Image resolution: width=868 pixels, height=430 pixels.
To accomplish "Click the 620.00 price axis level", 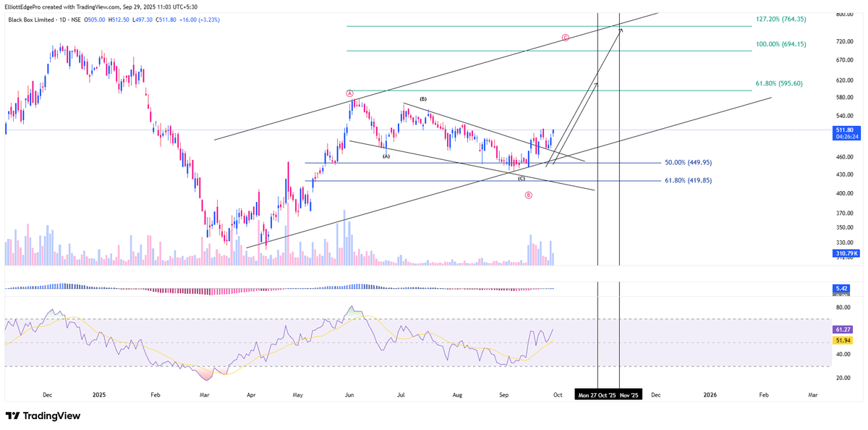I will [845, 80].
